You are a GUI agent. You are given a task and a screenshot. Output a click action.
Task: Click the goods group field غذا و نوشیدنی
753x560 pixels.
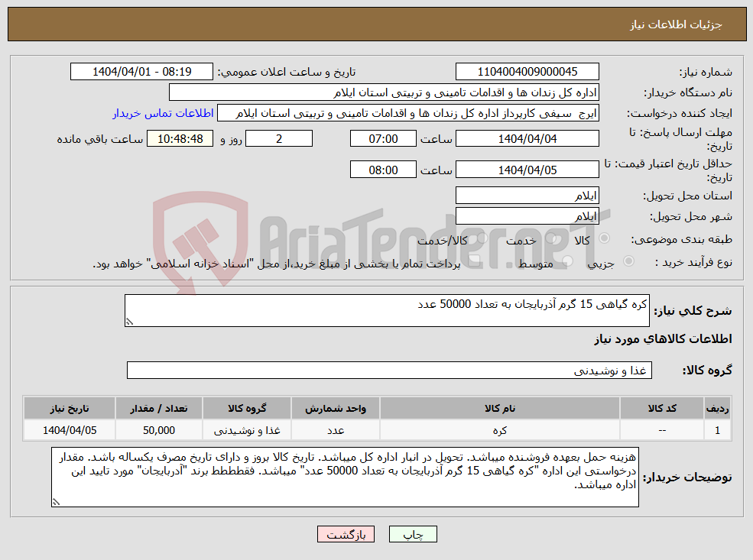pyautogui.click(x=389, y=371)
